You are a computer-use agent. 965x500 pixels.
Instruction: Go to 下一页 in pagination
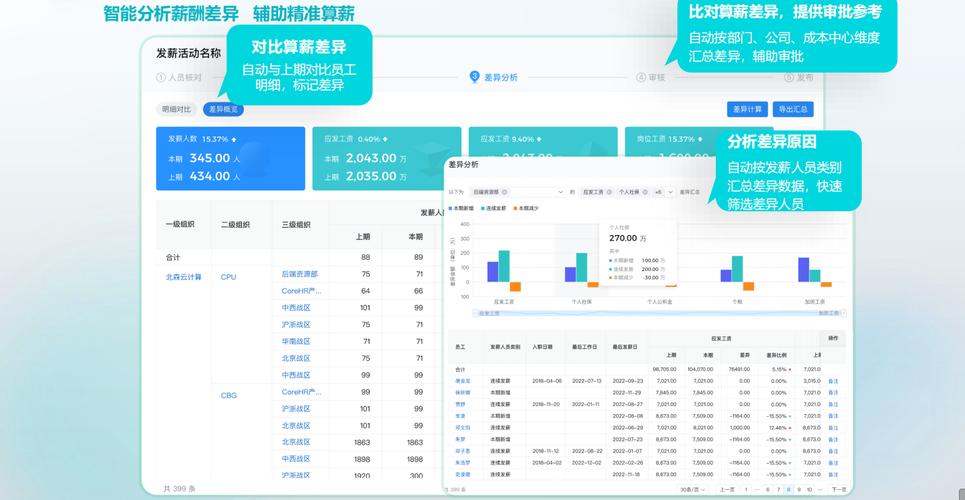[x=838, y=490]
